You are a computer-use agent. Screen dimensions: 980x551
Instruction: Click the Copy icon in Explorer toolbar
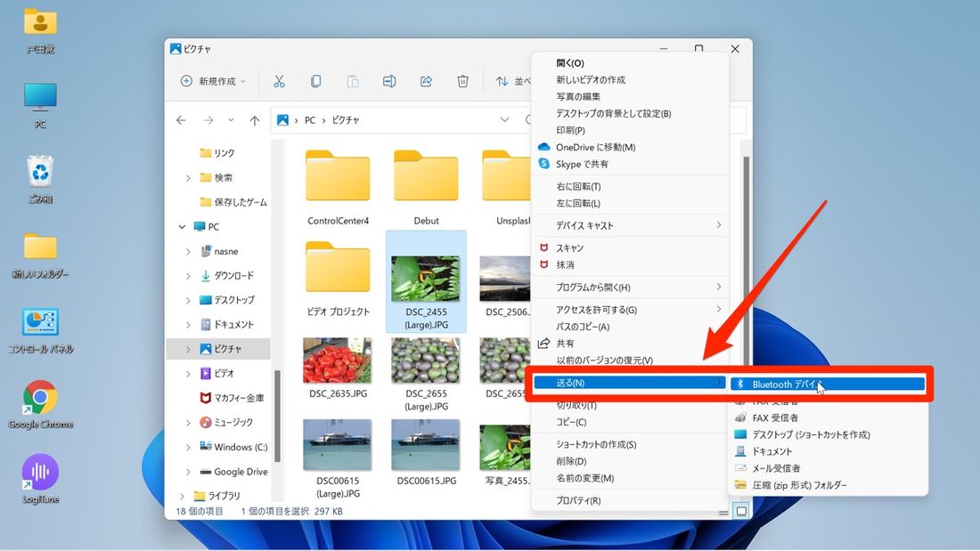[315, 81]
